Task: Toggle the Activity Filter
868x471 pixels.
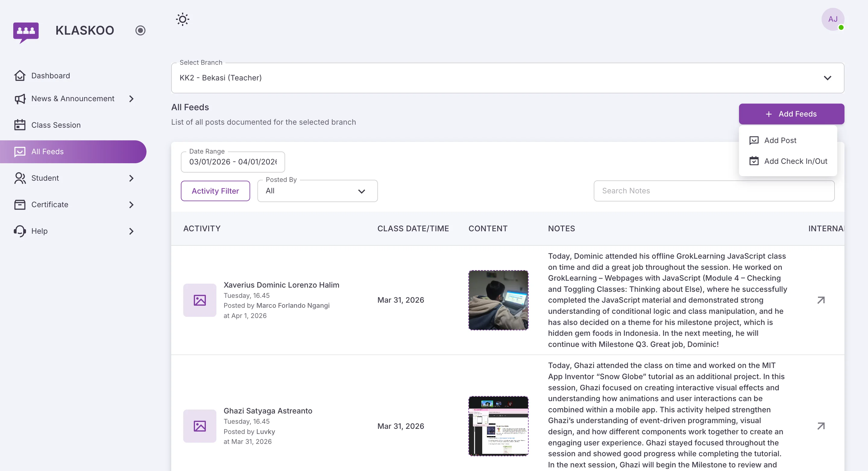Action: tap(215, 191)
